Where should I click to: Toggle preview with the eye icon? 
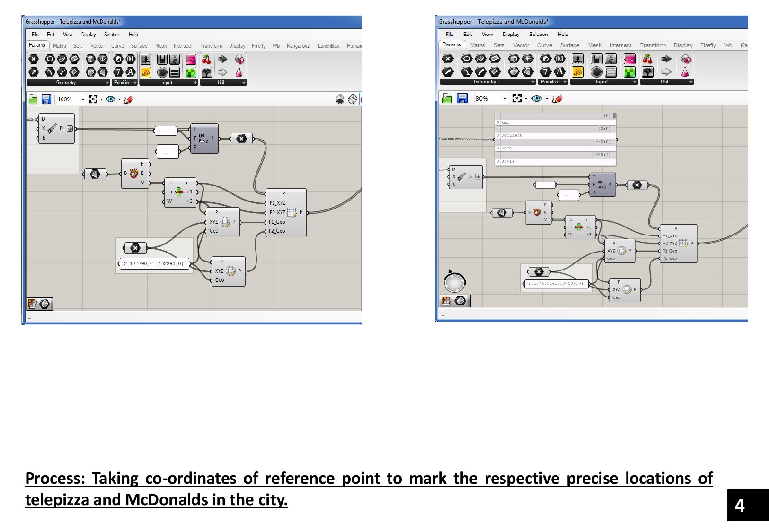(110, 98)
